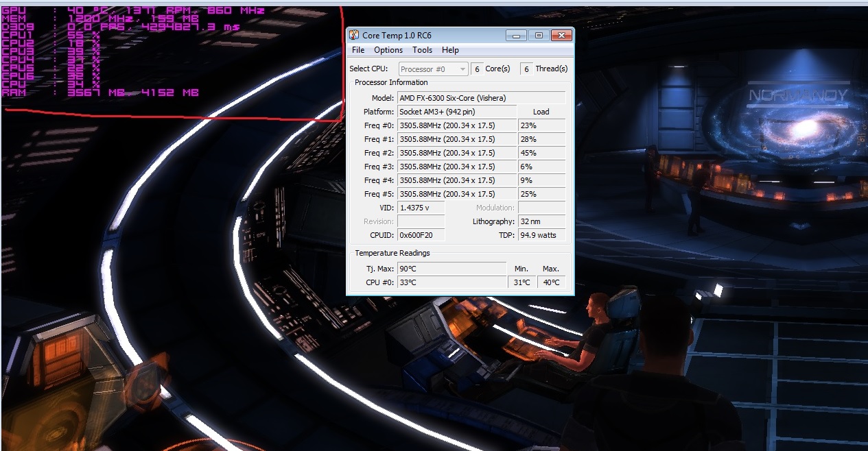The image size is (868, 451).
Task: Open the File menu in Core Temp
Action: click(357, 50)
